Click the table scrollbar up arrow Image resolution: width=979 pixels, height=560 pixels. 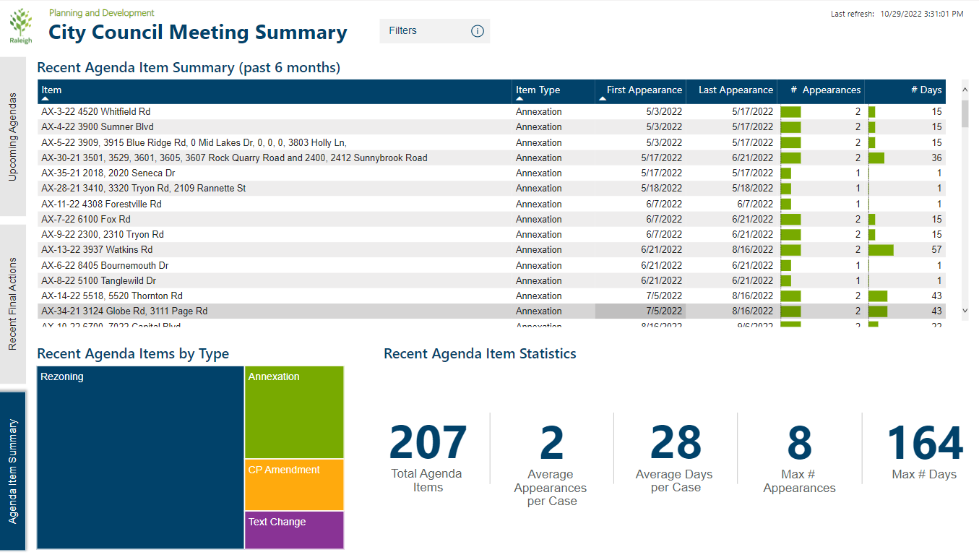click(964, 89)
